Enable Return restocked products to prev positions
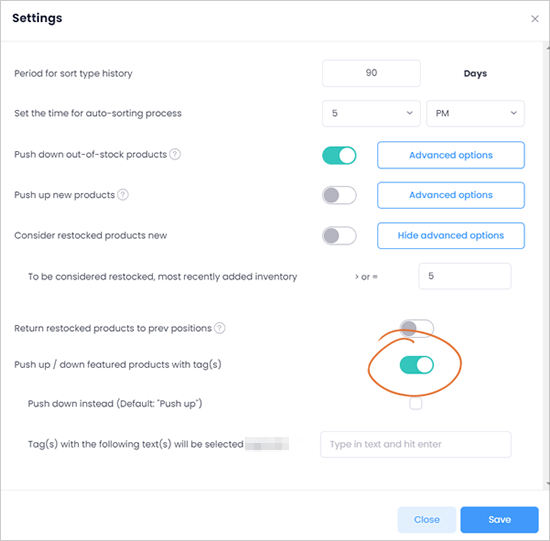This screenshot has width=550, height=541. point(417,328)
